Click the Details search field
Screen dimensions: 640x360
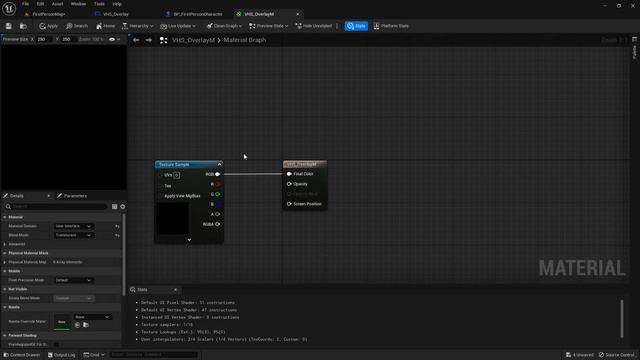tap(56, 207)
